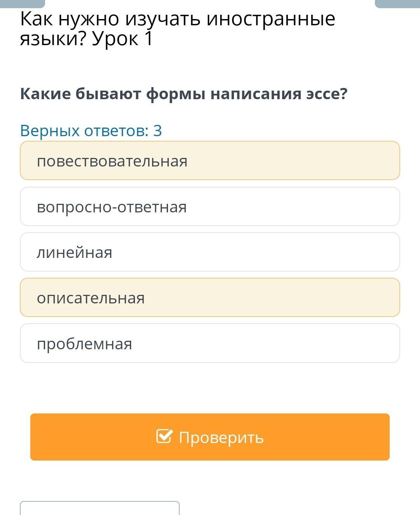Click the word «описательная» in highlighted option
Viewport: 420px width, 515px height.
pos(91,298)
